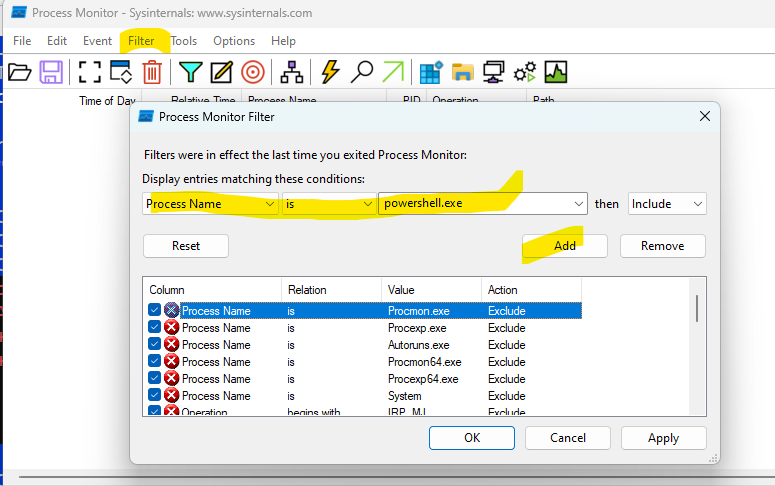Click red X icon in Procexp64.exe row
The width and height of the screenshot is (775, 486).
click(172, 378)
